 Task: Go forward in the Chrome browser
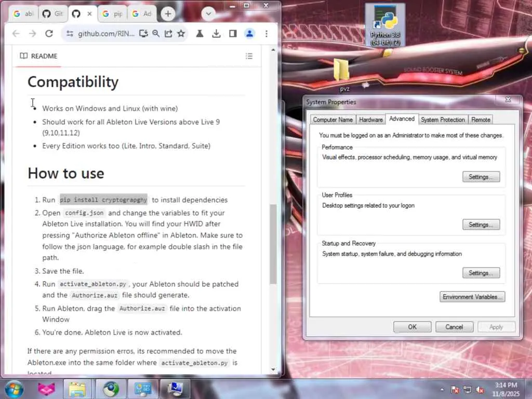point(32,33)
